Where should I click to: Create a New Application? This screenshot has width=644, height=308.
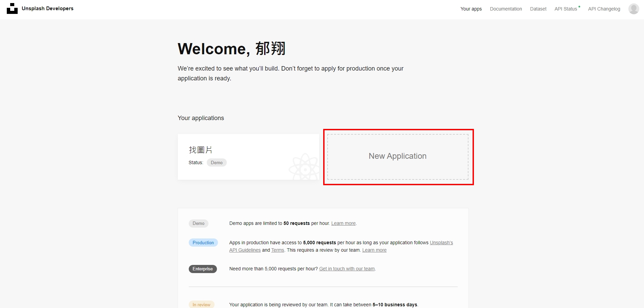pyautogui.click(x=398, y=156)
